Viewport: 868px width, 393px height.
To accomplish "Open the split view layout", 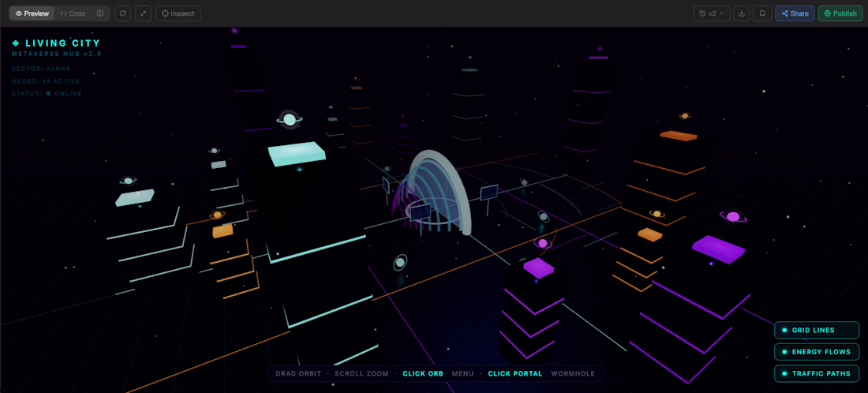I will [100, 13].
